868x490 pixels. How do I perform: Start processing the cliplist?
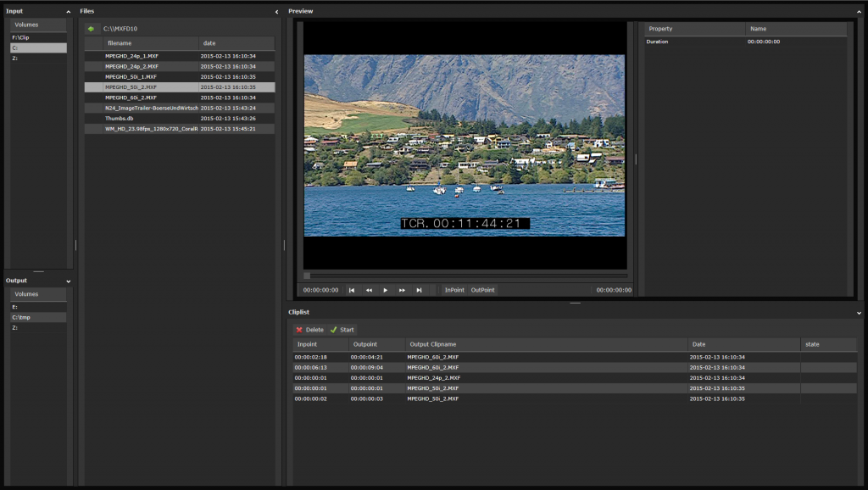[x=342, y=330]
